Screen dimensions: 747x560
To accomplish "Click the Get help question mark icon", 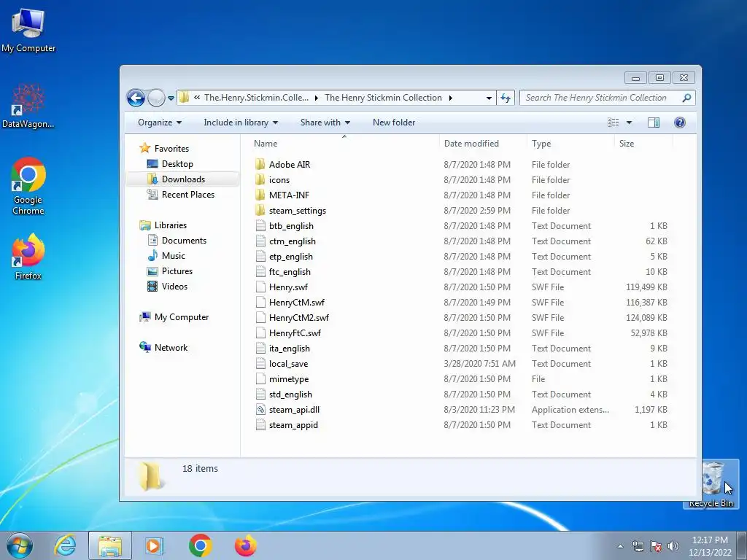I will 680,122.
